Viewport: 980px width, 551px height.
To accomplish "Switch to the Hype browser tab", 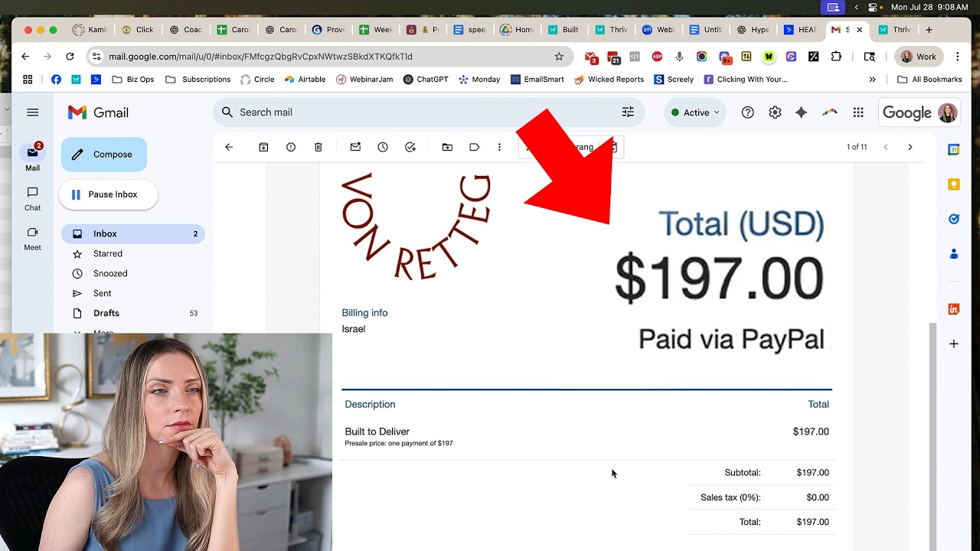I will 752,30.
